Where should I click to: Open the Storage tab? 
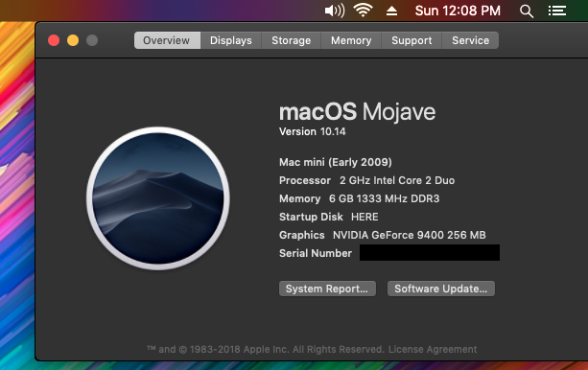pos(291,40)
